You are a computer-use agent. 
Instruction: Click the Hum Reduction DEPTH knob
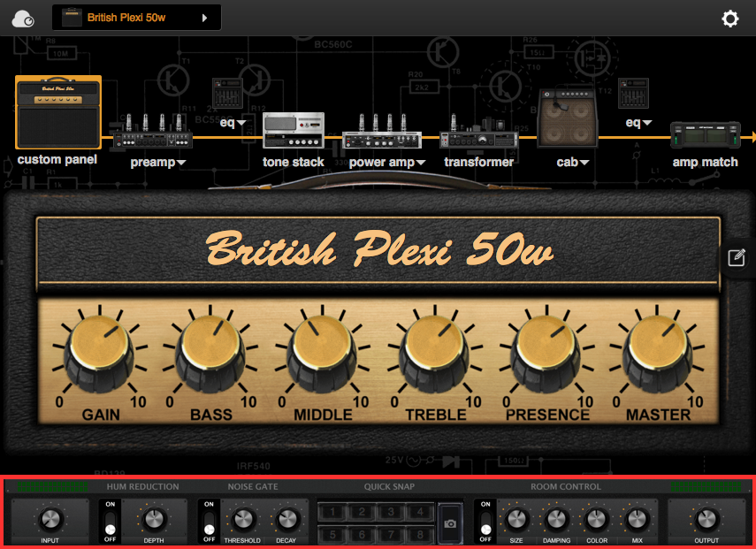coord(154,519)
